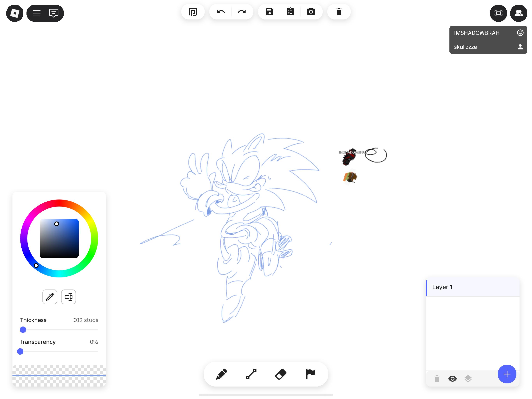Select skullzzze in the player list
Screen dimensions: 532x399
coord(488,47)
